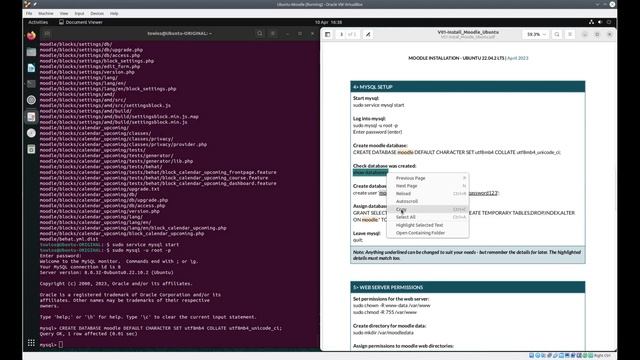
Task: Choose Open Containing Folder in context menu
Action: (428, 233)
